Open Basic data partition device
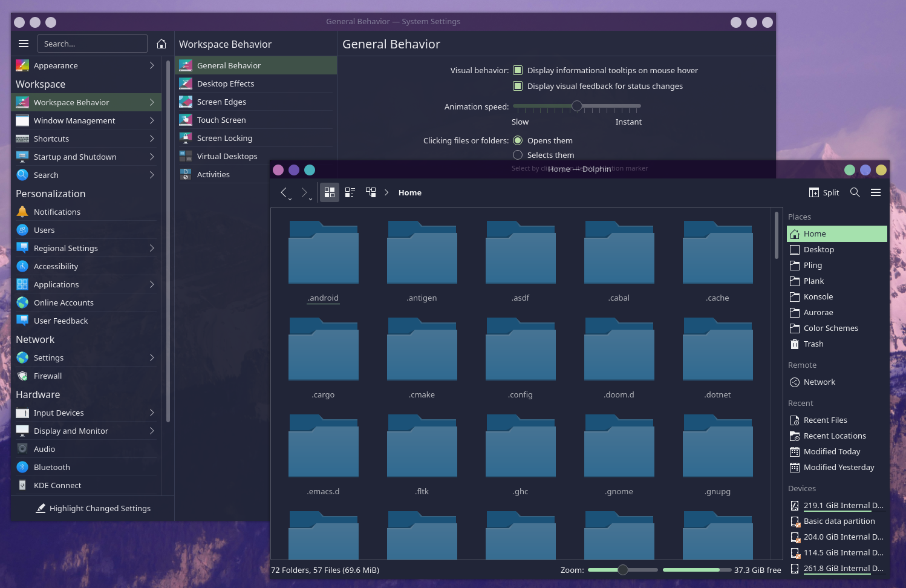 pyautogui.click(x=837, y=521)
